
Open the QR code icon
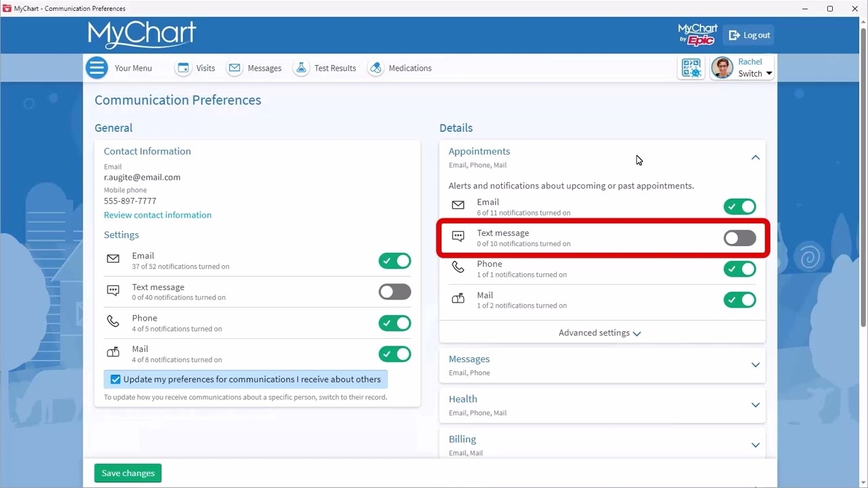coord(691,68)
